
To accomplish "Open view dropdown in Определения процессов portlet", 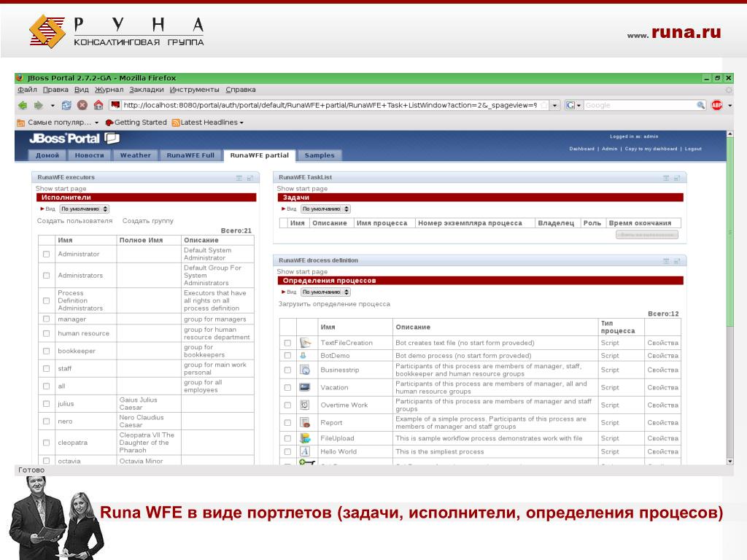I will 325,292.
